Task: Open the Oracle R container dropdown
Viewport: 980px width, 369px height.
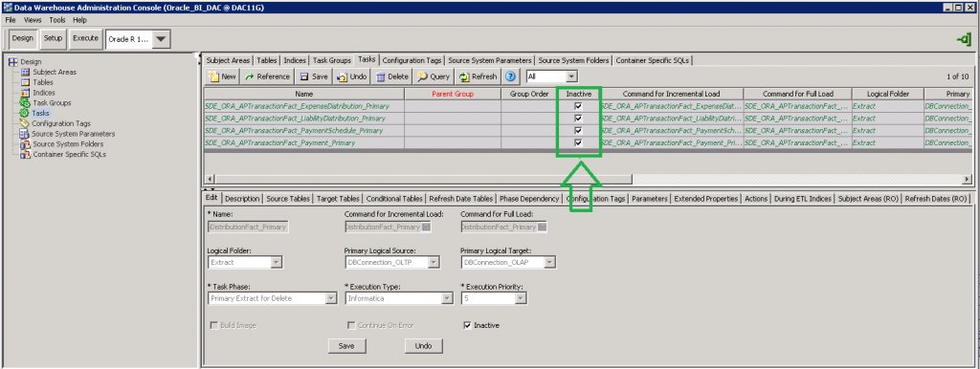Action: tap(161, 39)
